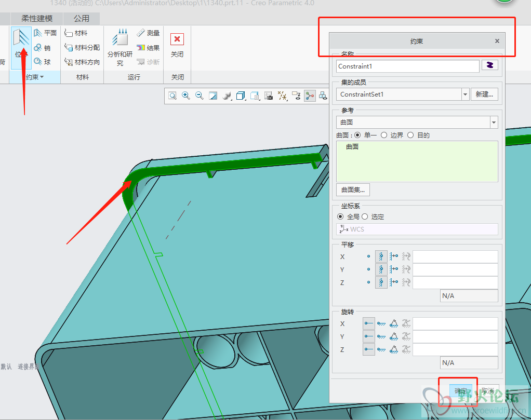
Task: Select the 单一 single surface radio button
Action: point(357,135)
